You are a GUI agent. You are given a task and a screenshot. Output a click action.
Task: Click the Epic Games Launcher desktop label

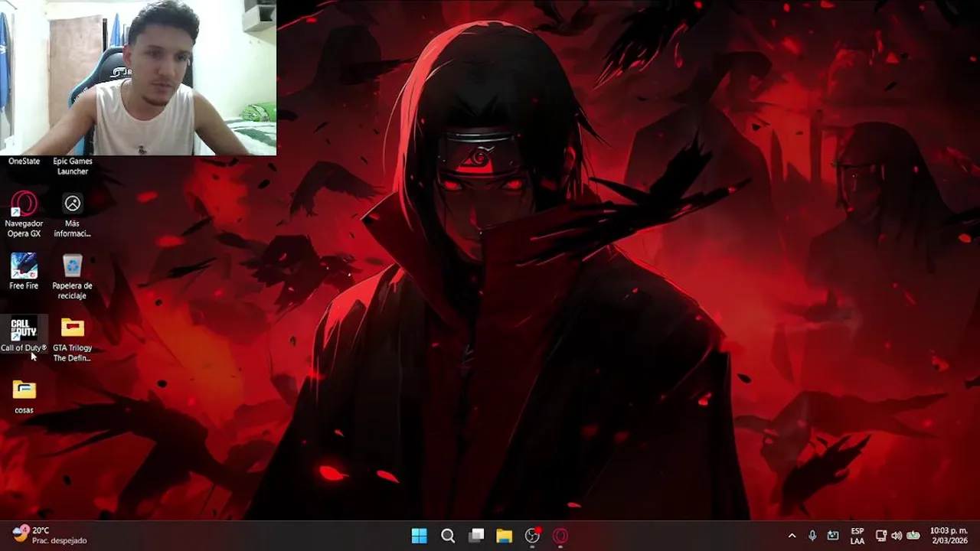point(72,166)
